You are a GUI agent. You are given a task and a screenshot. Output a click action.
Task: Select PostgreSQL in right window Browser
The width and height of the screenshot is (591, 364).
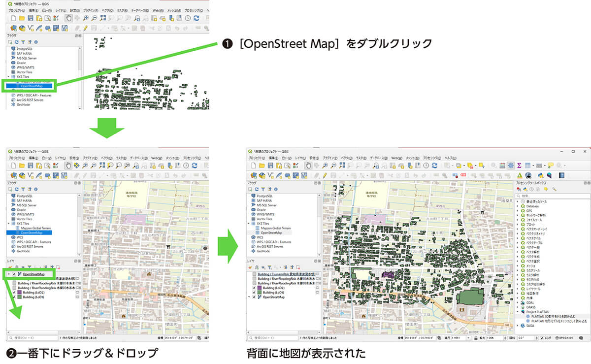(265, 196)
